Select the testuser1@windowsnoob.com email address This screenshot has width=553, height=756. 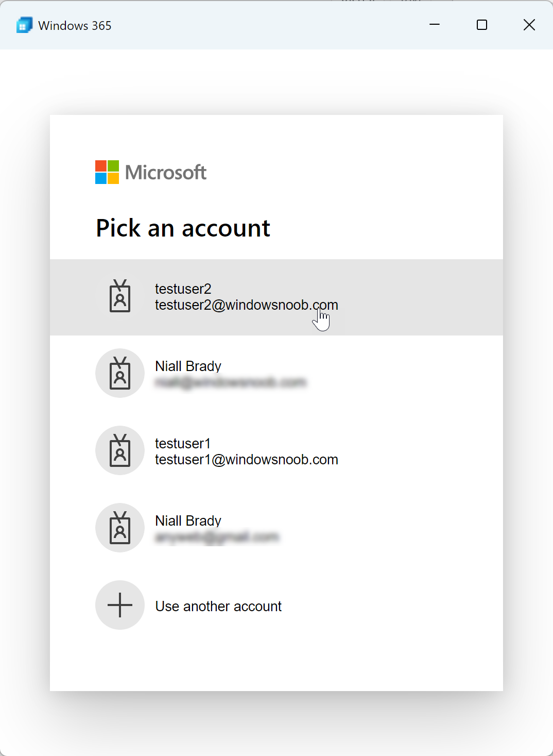[x=247, y=460]
